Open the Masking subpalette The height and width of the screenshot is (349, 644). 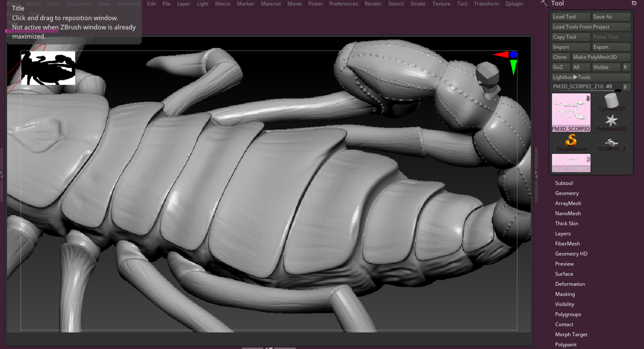coord(565,294)
